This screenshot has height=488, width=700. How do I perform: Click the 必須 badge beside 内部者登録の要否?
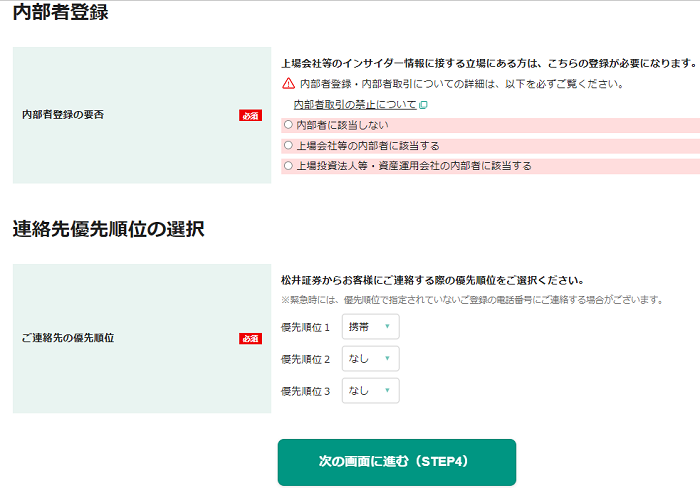250,116
